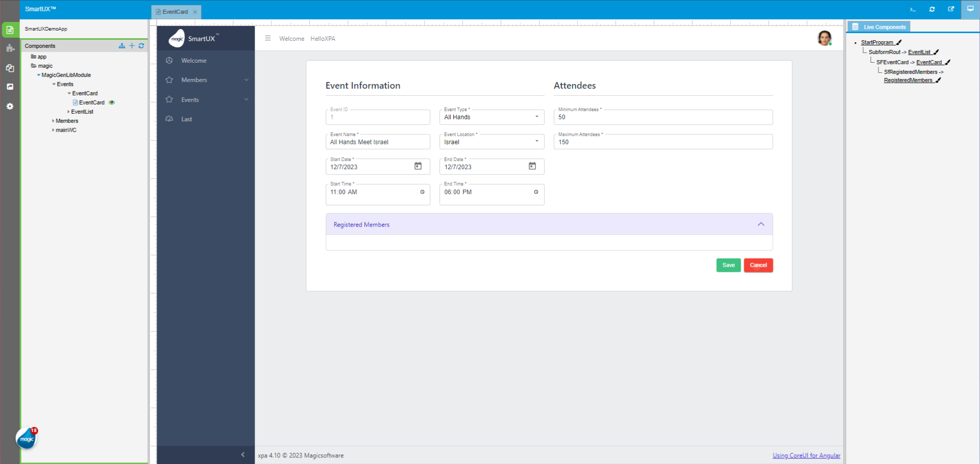Image resolution: width=980 pixels, height=464 pixels.
Task: Click the clock icon in End Time field
Action: point(536,192)
